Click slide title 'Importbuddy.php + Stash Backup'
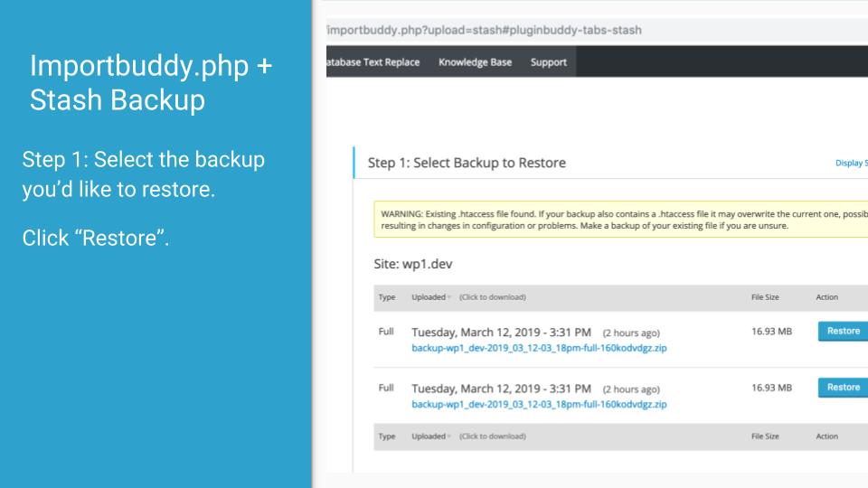The image size is (868, 488). point(151,82)
